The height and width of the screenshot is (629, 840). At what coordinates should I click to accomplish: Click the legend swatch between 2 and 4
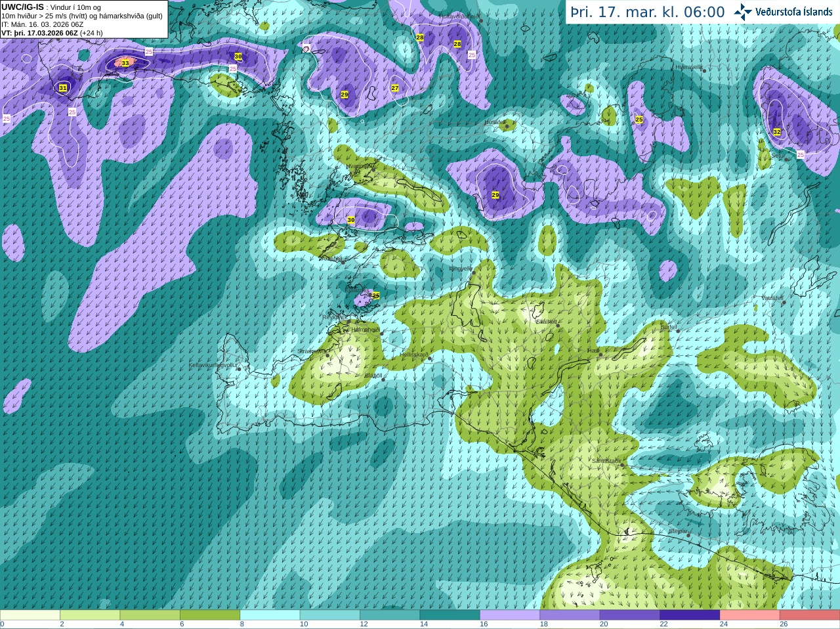pyautogui.click(x=91, y=615)
